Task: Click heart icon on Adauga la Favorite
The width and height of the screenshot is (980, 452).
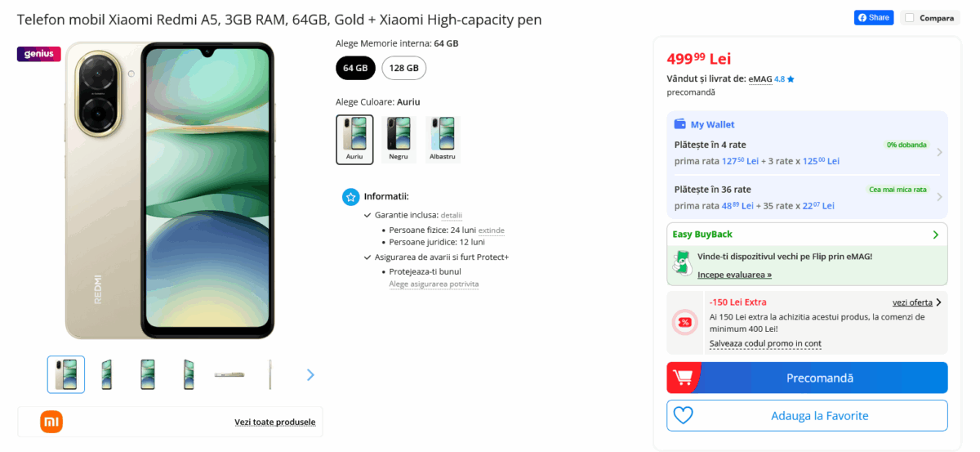Action: click(x=684, y=415)
